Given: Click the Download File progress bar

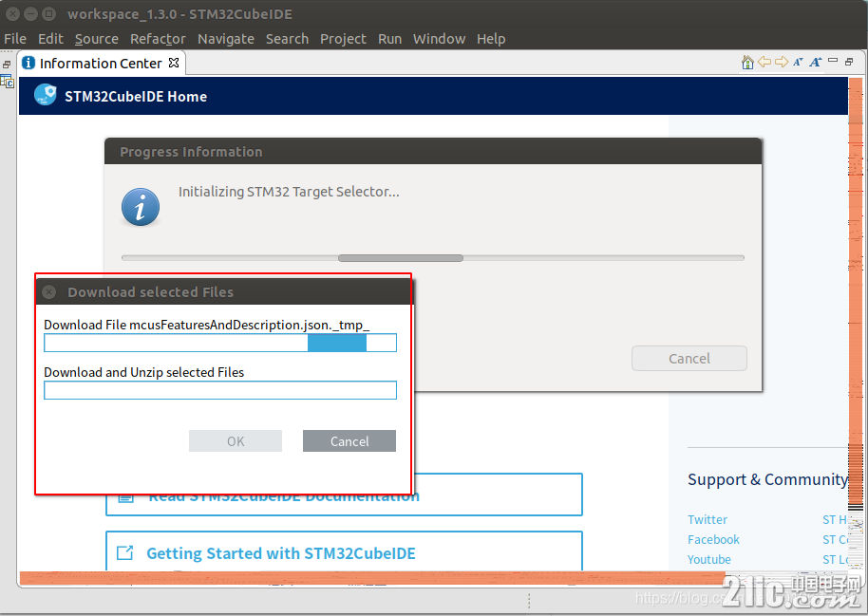Looking at the screenshot, I should pos(220,343).
